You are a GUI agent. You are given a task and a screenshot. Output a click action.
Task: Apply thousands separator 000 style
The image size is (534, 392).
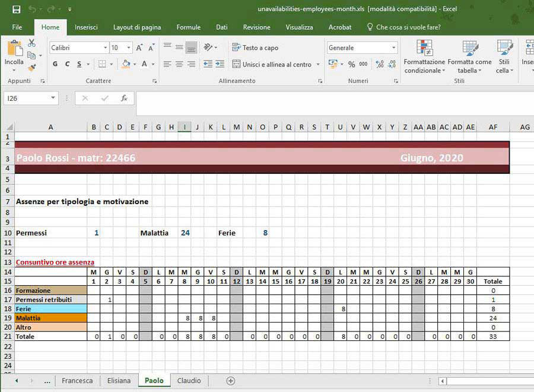(363, 64)
